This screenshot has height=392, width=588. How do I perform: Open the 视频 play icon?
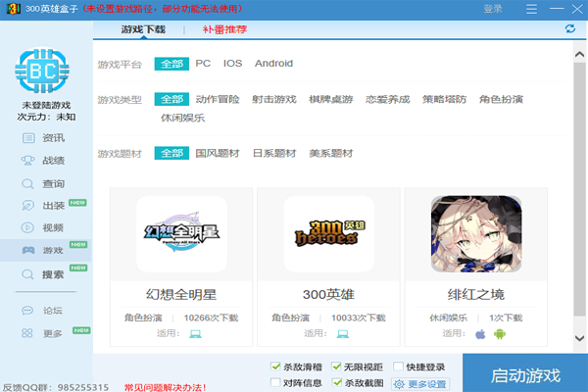point(27,227)
